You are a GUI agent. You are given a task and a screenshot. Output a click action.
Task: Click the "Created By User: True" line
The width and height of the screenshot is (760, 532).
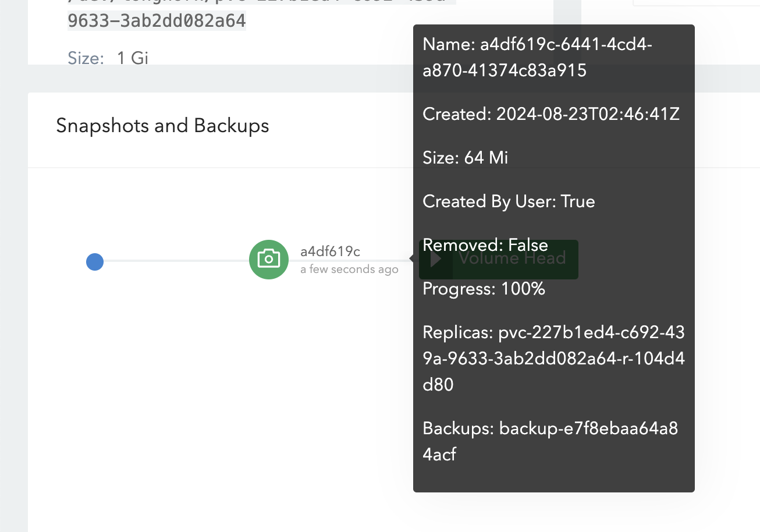point(509,201)
